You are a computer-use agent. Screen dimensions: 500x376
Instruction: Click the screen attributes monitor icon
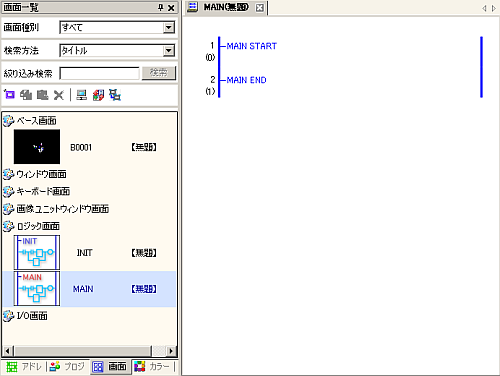pos(82,95)
